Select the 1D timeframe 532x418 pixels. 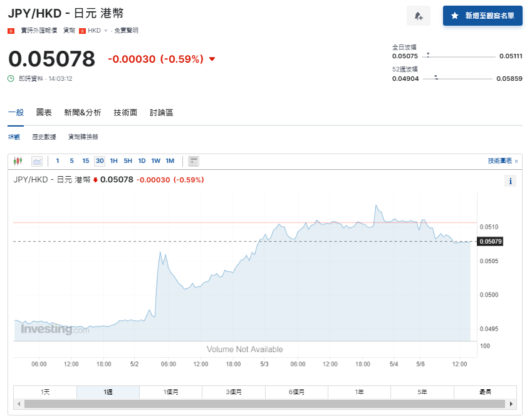[x=142, y=160]
